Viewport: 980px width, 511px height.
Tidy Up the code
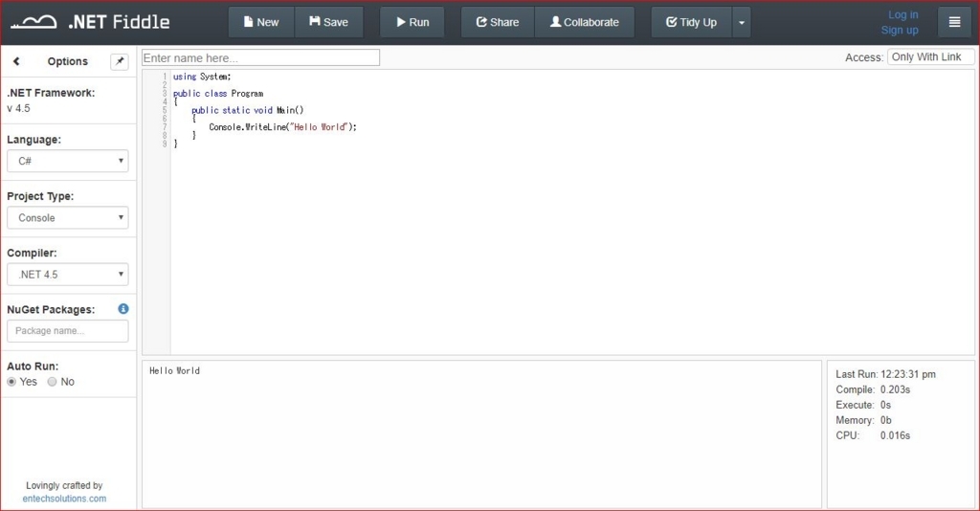pos(691,22)
